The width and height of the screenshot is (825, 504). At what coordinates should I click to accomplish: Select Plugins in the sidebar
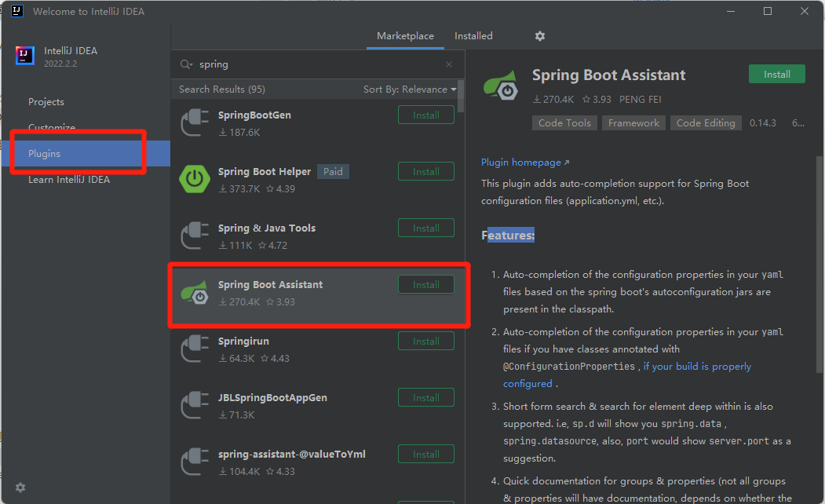coord(86,154)
